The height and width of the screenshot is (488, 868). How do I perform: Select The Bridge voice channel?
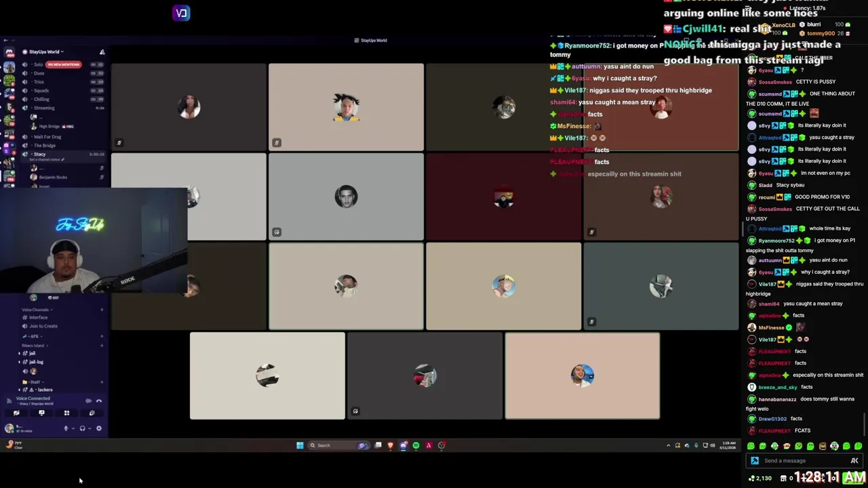[44, 146]
